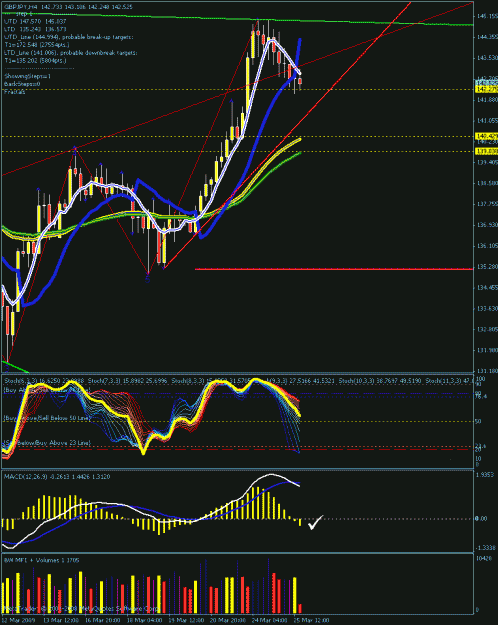Viewport: 498px width, 625px height.
Task: Select the horizontal red line near 135.280
Action: pos(334,269)
